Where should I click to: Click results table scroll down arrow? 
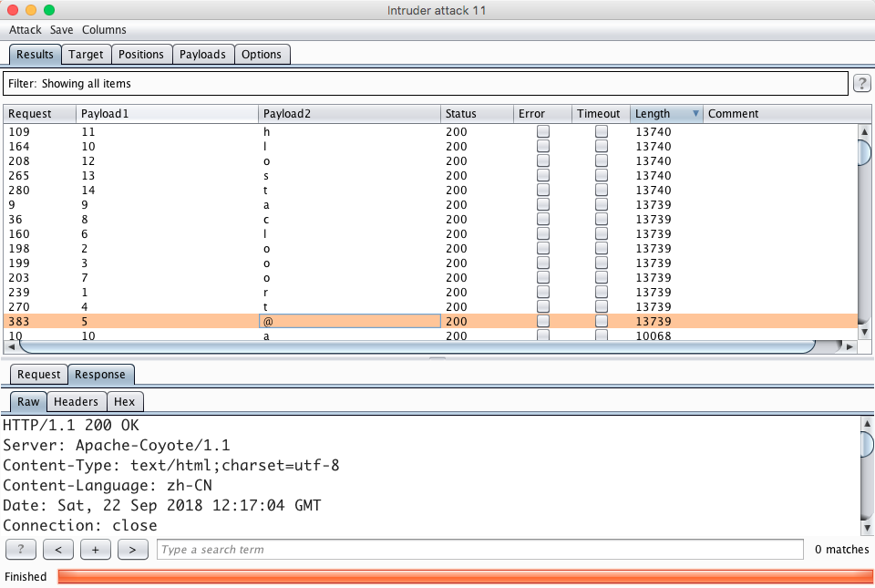(864, 332)
